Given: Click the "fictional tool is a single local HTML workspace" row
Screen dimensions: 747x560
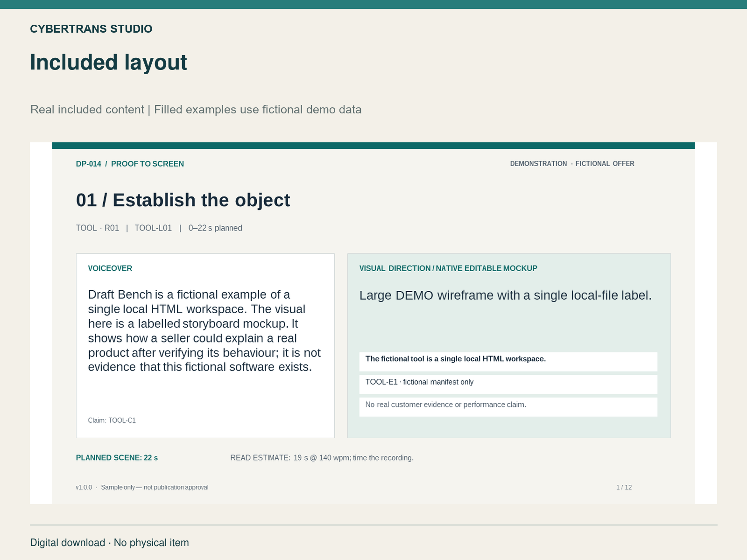Looking at the screenshot, I should coord(508,362).
